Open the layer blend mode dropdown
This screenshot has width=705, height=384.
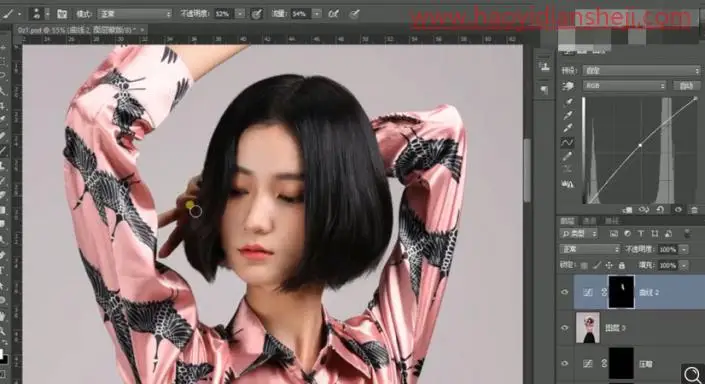point(589,249)
